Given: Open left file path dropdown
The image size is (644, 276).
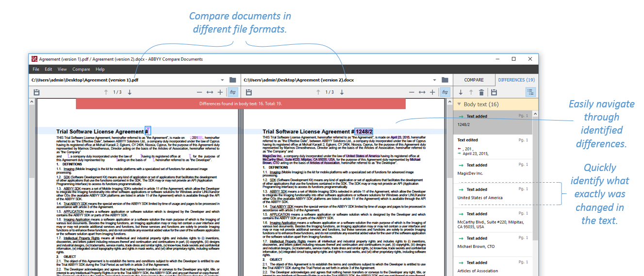Looking at the screenshot, I should pos(222,80).
